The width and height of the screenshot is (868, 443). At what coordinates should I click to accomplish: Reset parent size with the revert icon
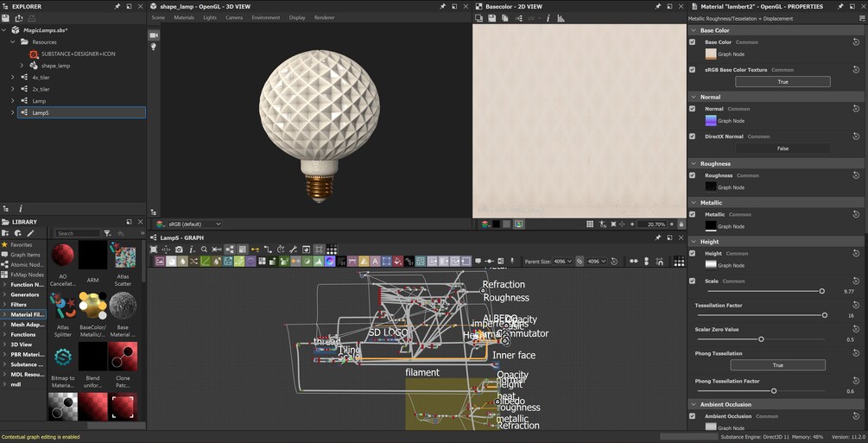[614, 262]
